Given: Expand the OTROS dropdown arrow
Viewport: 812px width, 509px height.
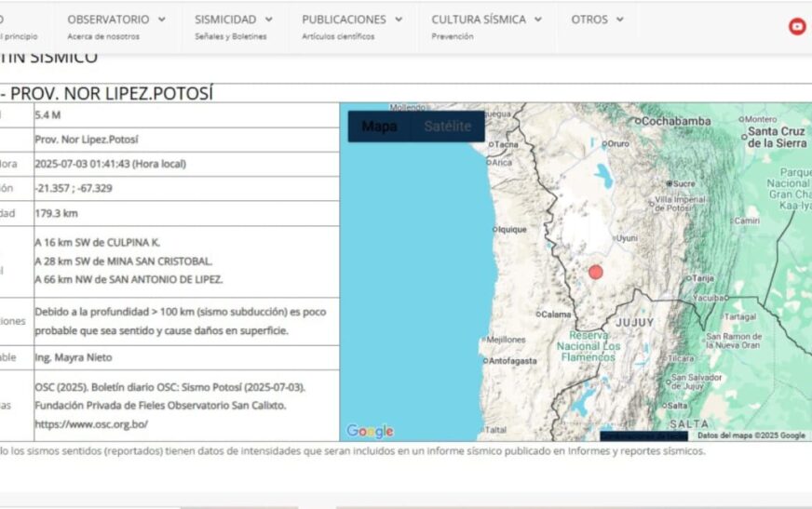Looking at the screenshot, I should [620, 20].
